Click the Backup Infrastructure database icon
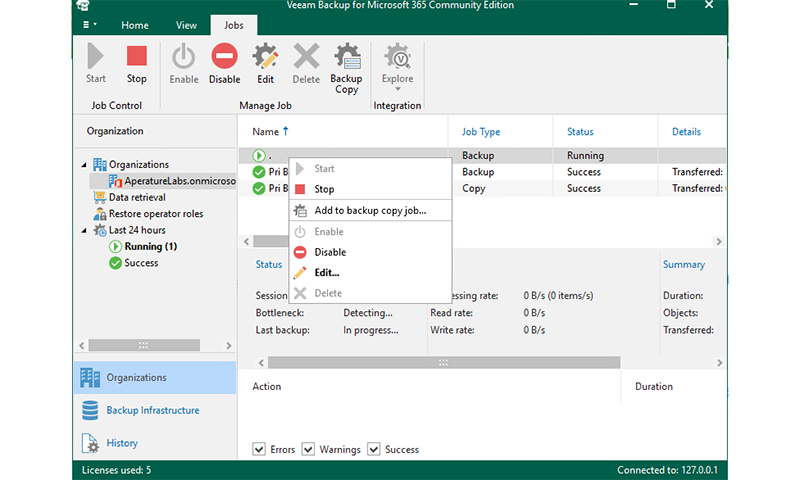Screen dimensions: 800x480 click(x=90, y=410)
